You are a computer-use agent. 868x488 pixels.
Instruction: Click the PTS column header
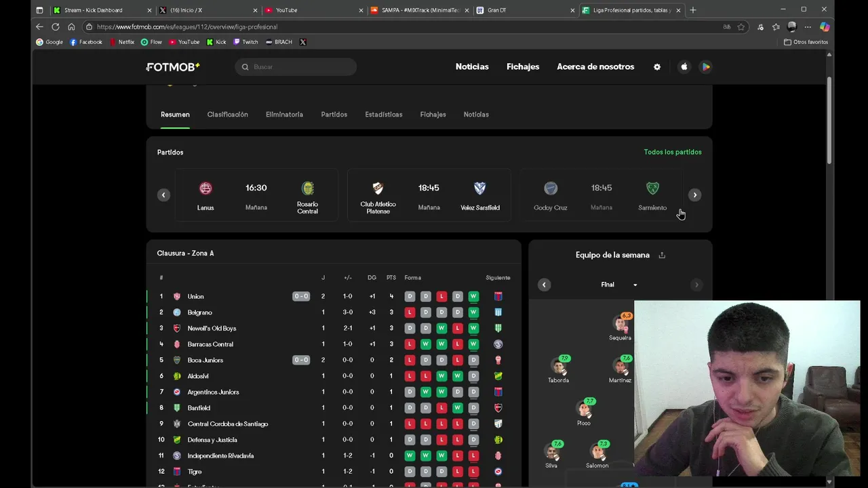tap(391, 277)
